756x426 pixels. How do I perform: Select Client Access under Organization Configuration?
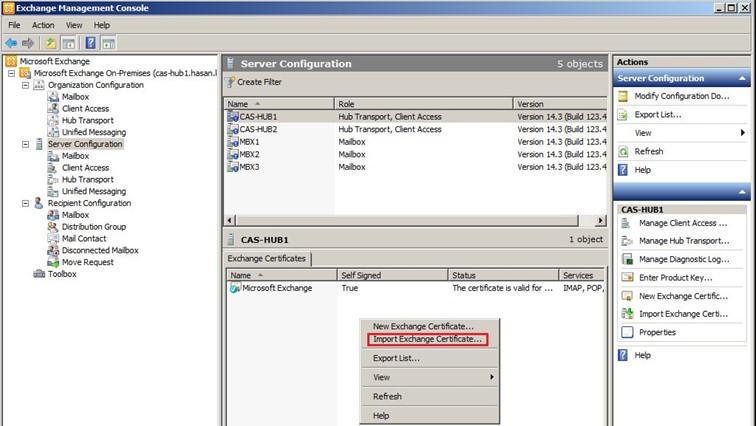85,108
